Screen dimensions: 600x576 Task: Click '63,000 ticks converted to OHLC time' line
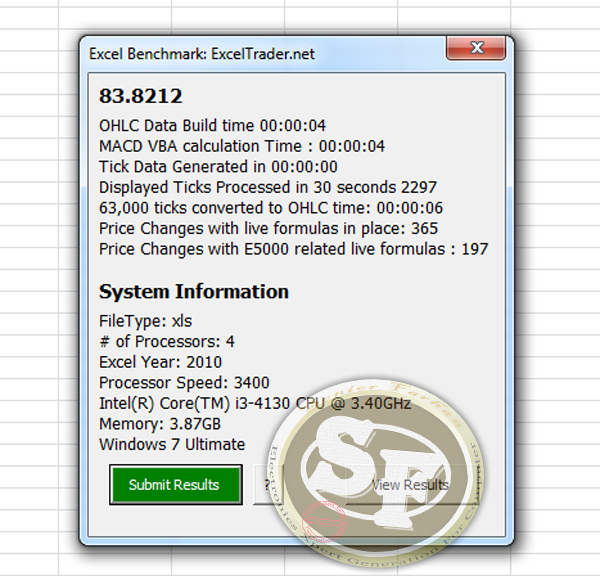coord(271,208)
